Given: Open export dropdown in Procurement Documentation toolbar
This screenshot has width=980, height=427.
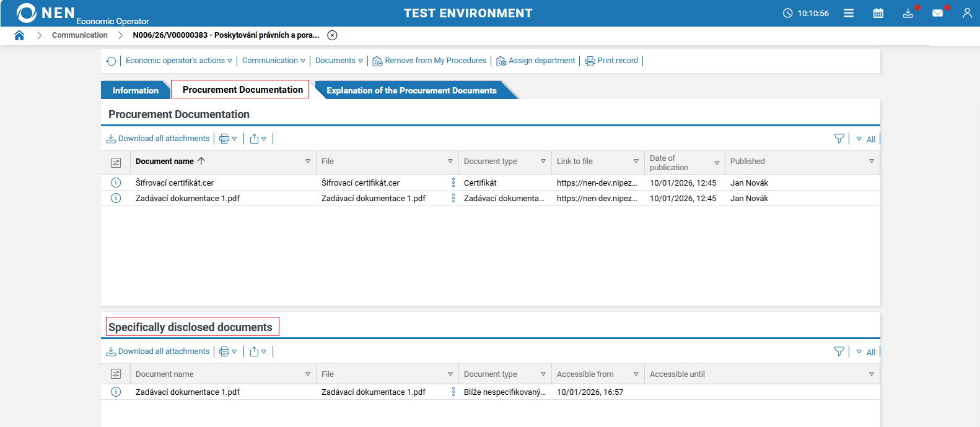Looking at the screenshot, I should (x=258, y=139).
